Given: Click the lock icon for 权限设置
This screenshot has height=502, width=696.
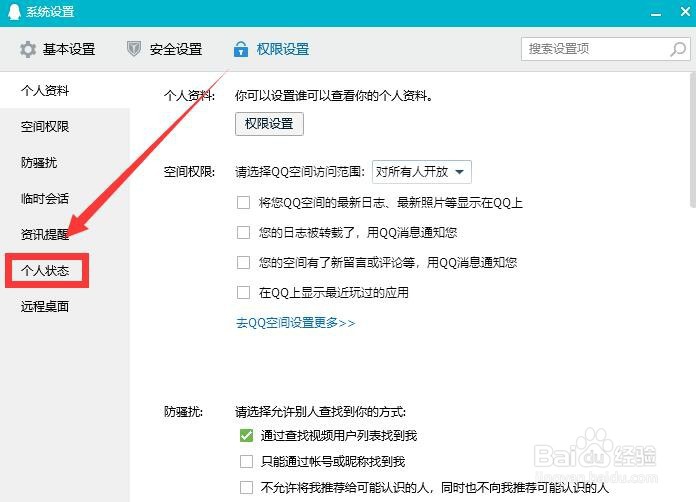Looking at the screenshot, I should [x=241, y=49].
